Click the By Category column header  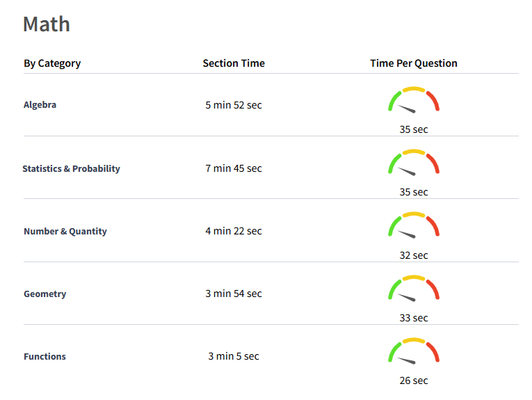tap(52, 63)
